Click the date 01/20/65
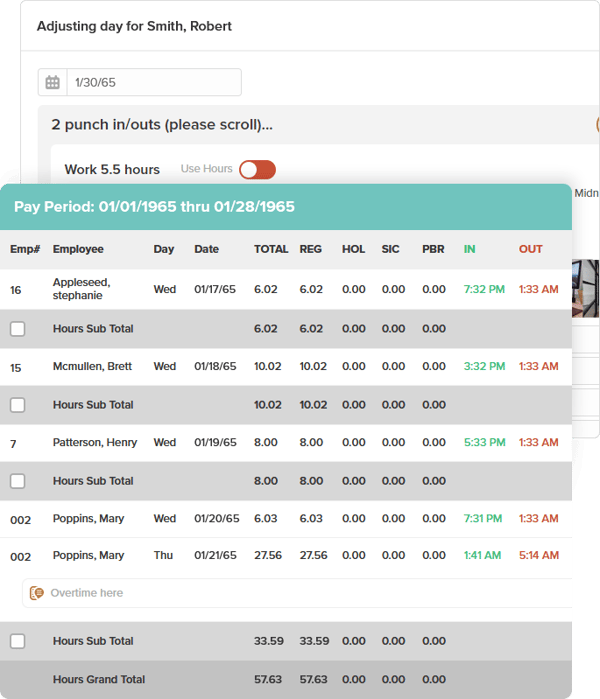Image resolution: width=600 pixels, height=699 pixels. [x=217, y=518]
